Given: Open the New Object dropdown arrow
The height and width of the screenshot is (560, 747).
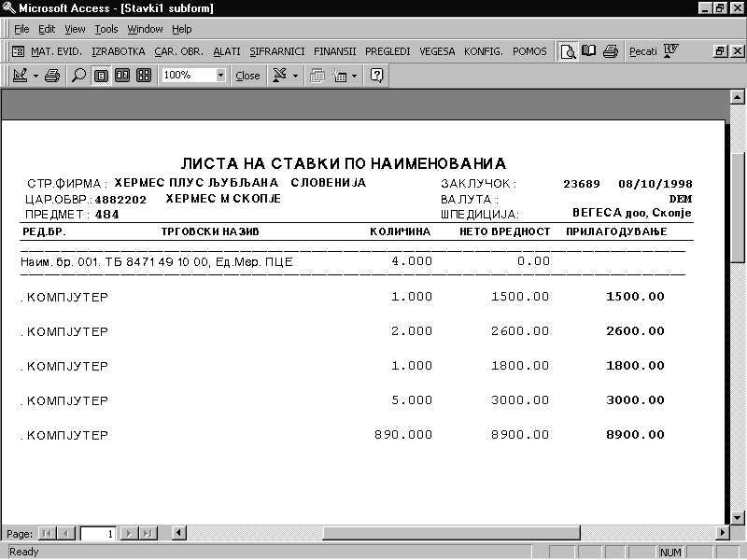Looking at the screenshot, I should (355, 76).
